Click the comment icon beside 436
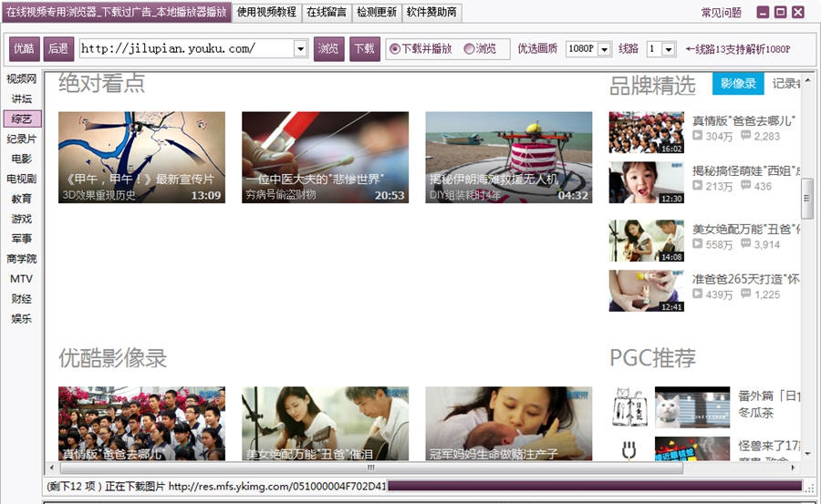This screenshot has height=504, width=821. 745,185
